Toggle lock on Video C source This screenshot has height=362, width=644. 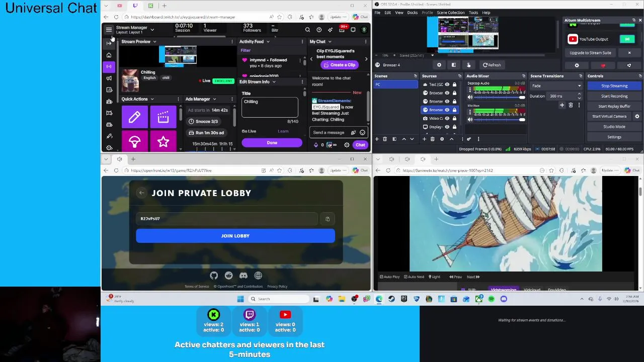(454, 118)
